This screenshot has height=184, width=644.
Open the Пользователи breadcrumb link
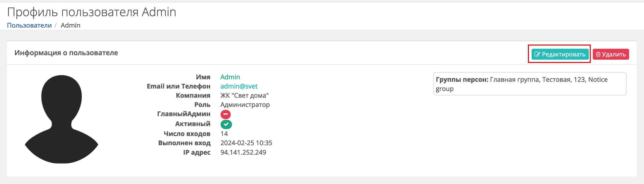(x=29, y=25)
